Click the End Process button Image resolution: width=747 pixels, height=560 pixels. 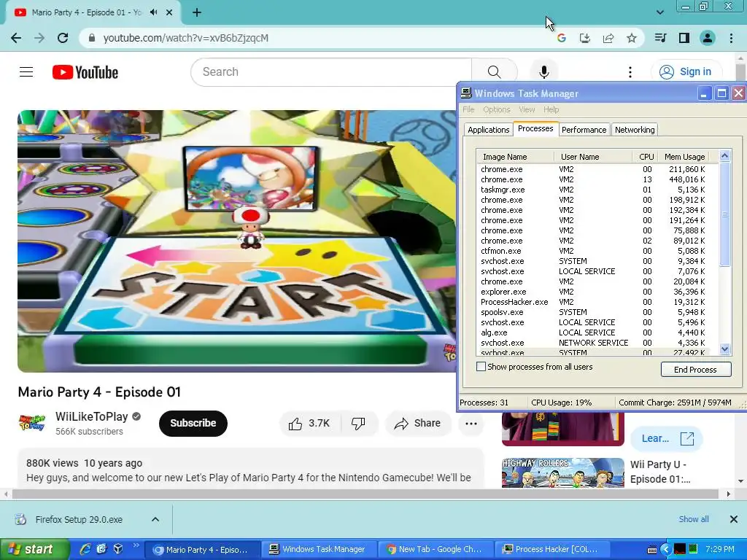click(695, 370)
